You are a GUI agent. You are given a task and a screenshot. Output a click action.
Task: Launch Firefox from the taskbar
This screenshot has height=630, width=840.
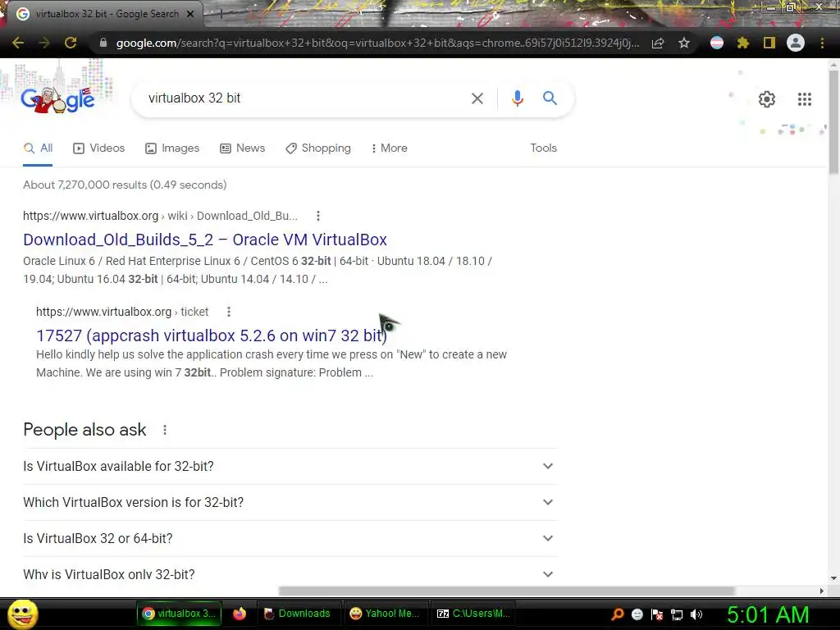(x=240, y=614)
